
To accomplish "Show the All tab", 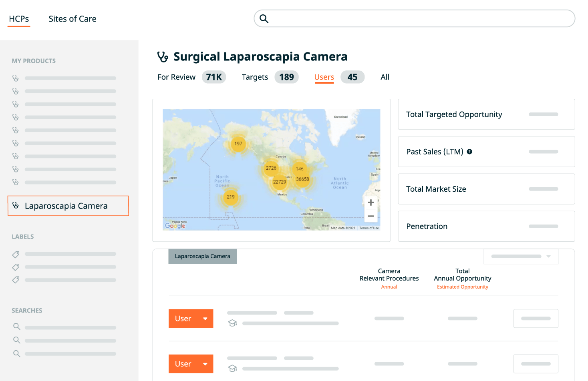I will (385, 77).
